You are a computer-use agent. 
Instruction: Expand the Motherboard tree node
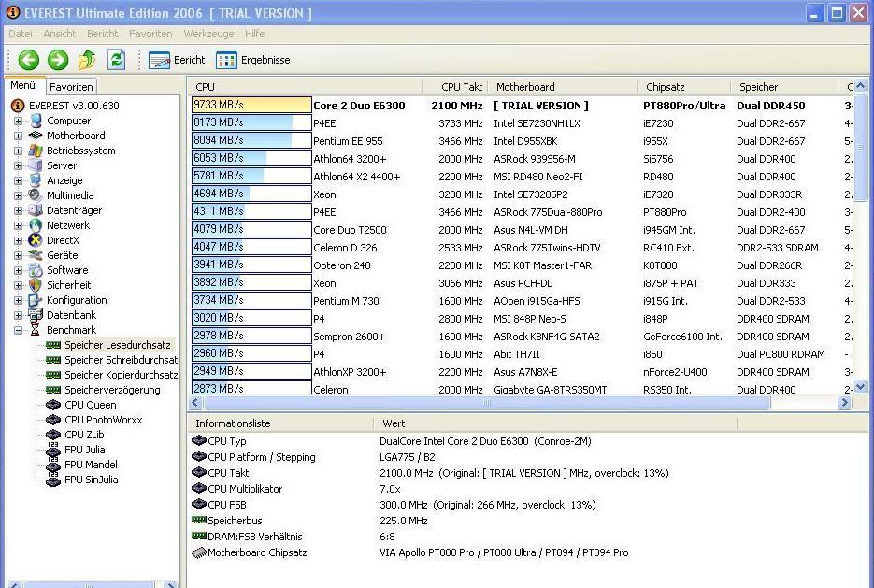[19, 136]
